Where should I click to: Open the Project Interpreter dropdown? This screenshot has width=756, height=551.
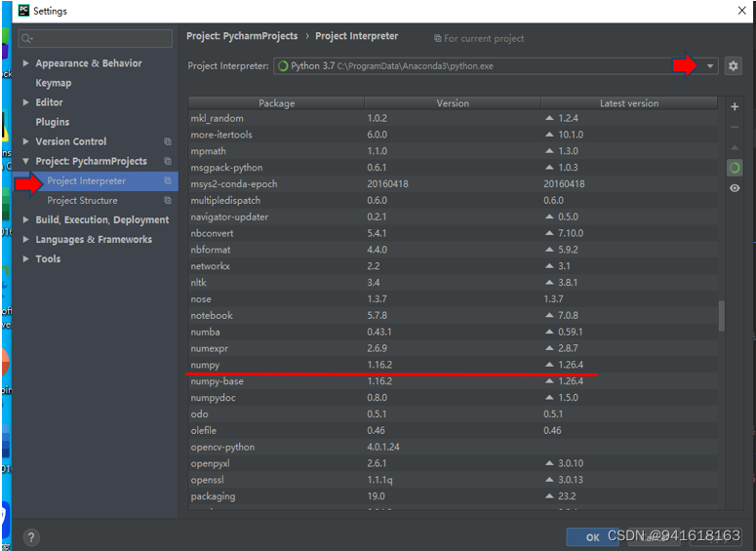[x=710, y=66]
